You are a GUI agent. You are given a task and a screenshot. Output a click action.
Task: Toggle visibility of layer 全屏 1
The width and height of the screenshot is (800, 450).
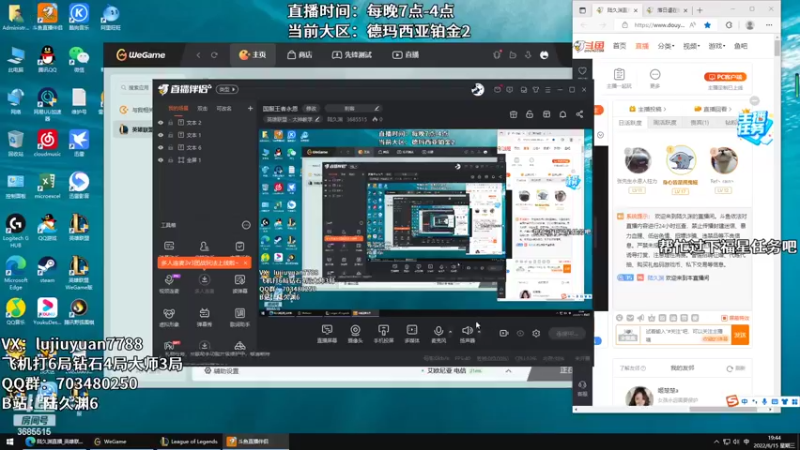[161, 160]
